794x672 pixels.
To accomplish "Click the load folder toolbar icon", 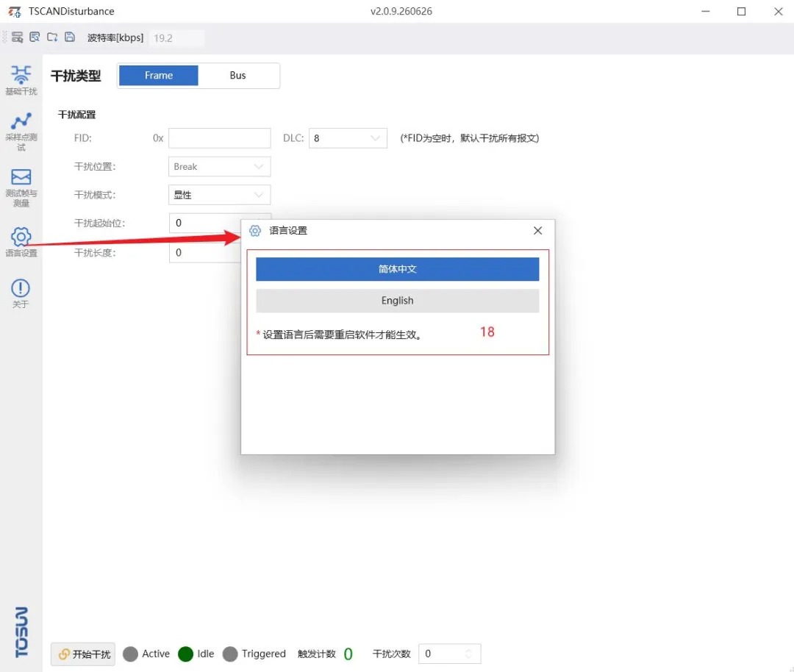I will pyautogui.click(x=52, y=37).
